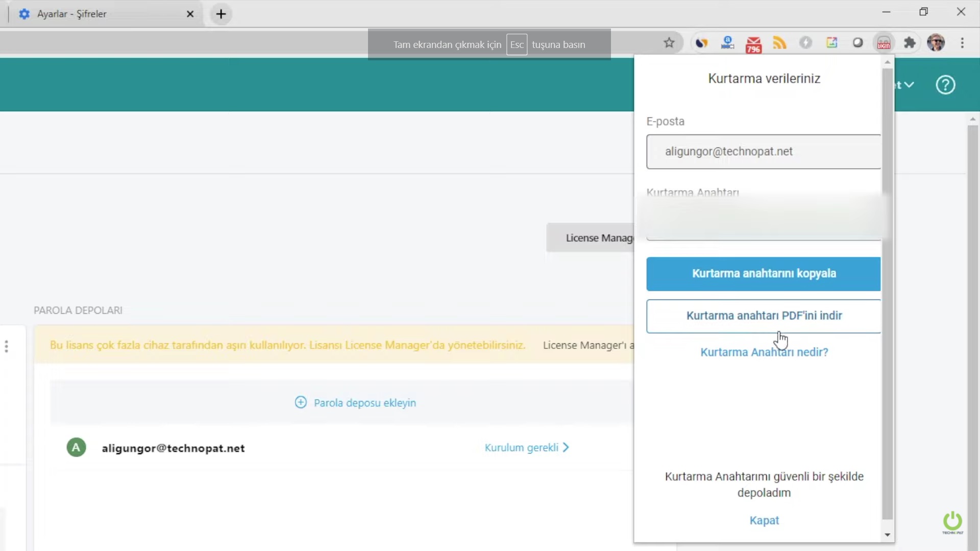
Task: Open the help question mark icon
Action: point(945,85)
